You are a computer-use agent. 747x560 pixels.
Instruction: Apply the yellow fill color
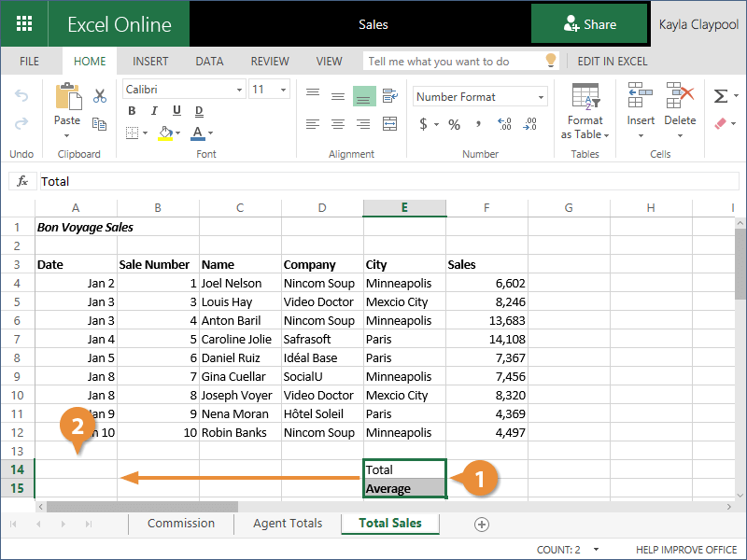(165, 133)
